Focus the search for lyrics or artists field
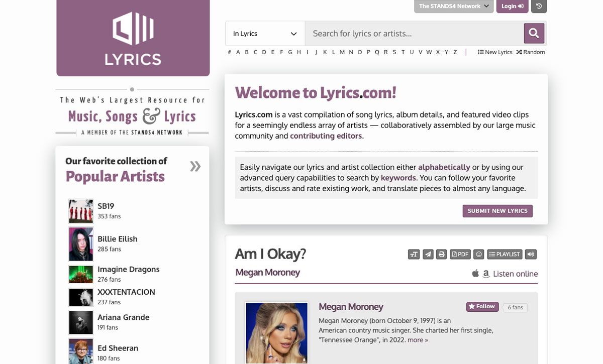This screenshot has width=603, height=364. (x=414, y=34)
